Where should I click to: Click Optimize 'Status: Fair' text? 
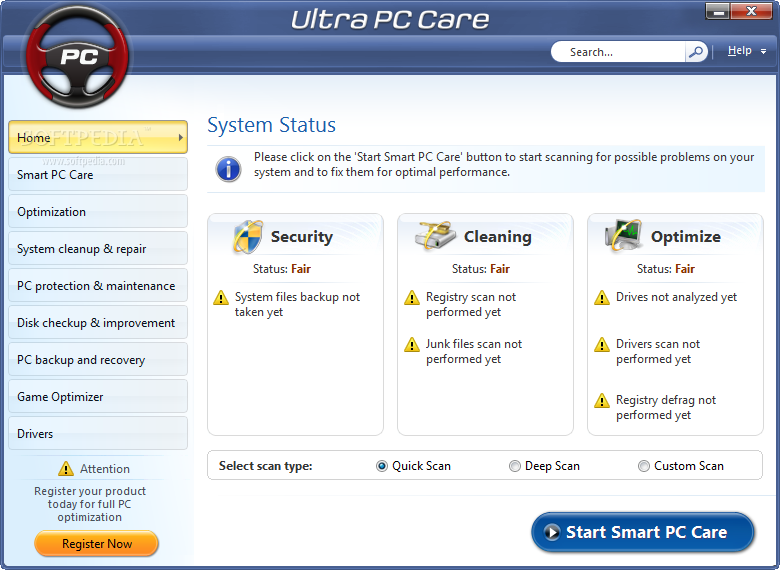(x=666, y=269)
